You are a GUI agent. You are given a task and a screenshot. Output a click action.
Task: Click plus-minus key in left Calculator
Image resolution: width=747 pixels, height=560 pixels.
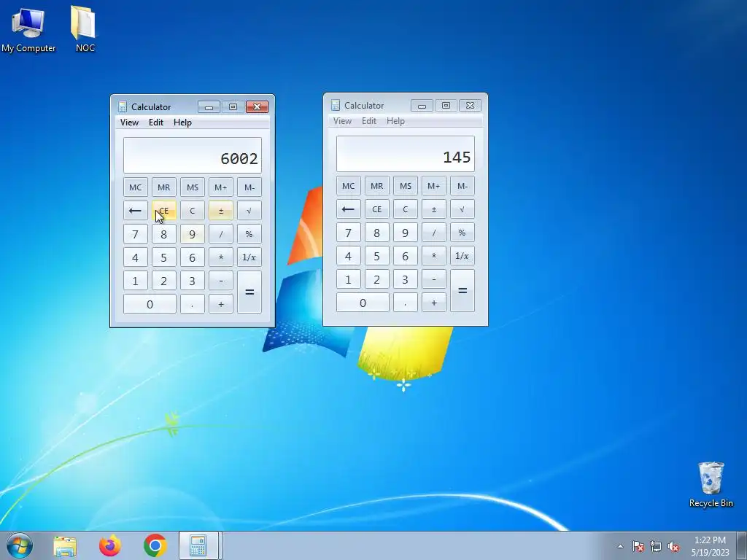[220, 211]
